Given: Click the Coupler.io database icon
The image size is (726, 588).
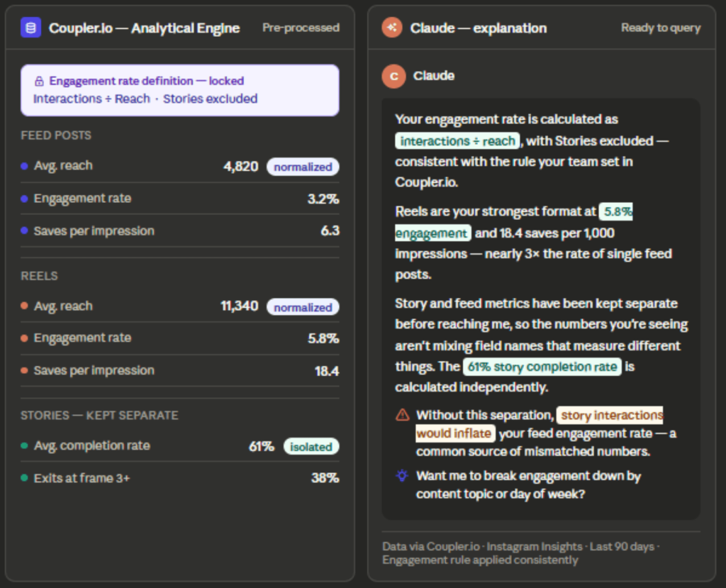Looking at the screenshot, I should coord(31,28).
